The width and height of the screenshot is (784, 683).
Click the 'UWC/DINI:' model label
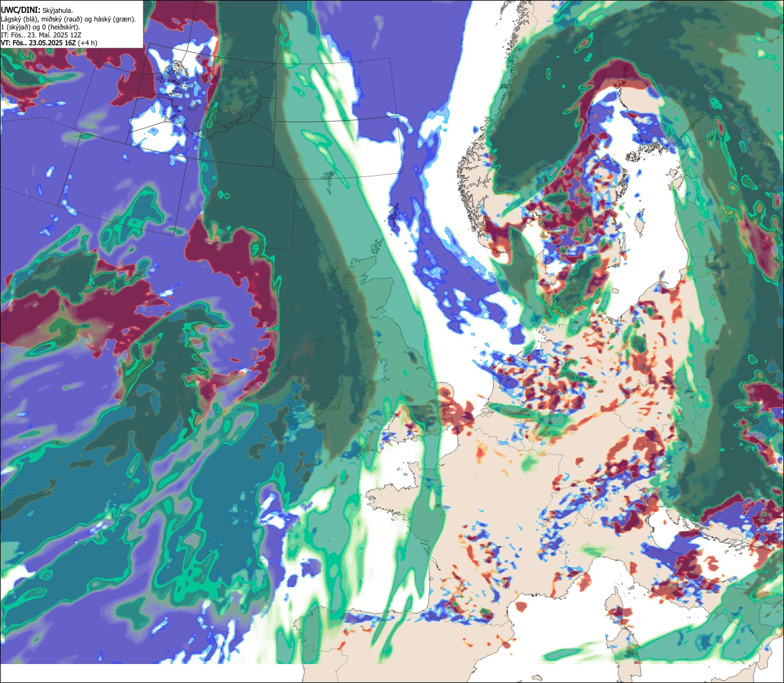click(21, 10)
